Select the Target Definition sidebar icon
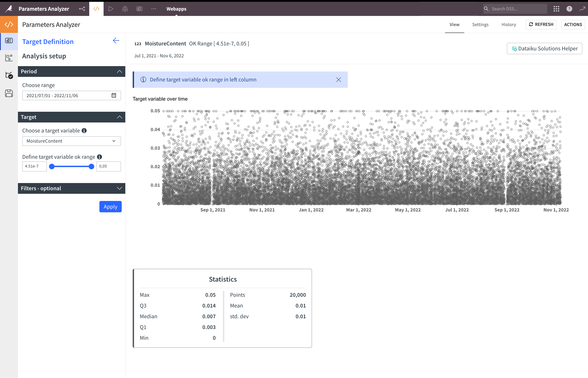 (9, 41)
